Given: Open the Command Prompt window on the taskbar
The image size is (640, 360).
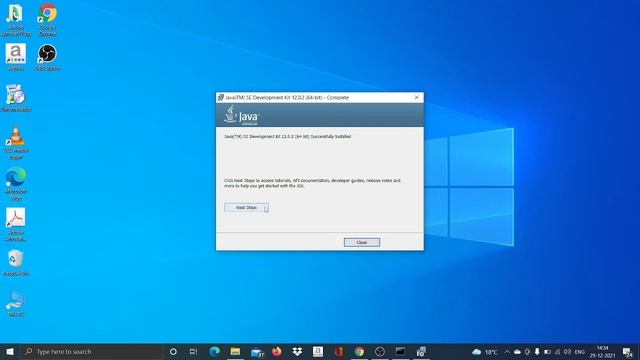Looking at the screenshot, I should pos(400,351).
